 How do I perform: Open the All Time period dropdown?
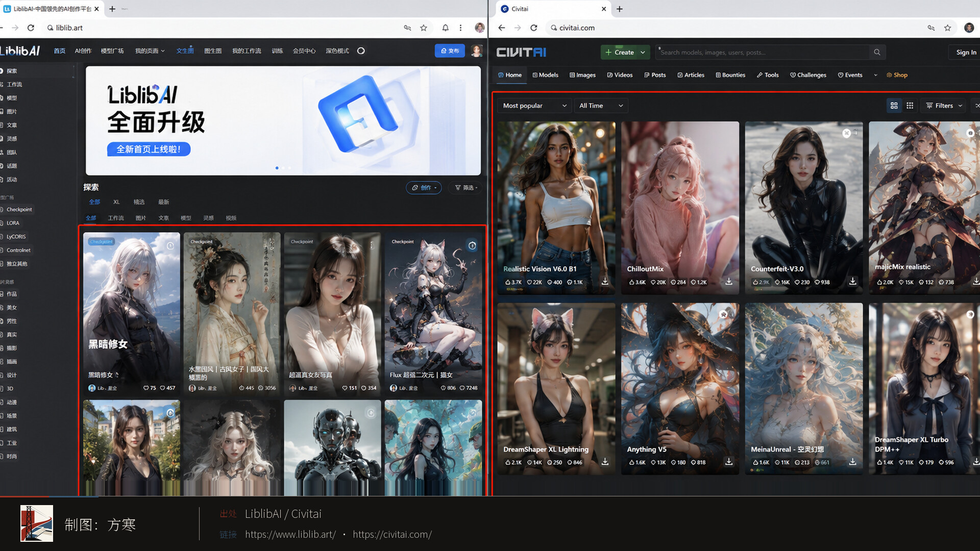coord(601,106)
